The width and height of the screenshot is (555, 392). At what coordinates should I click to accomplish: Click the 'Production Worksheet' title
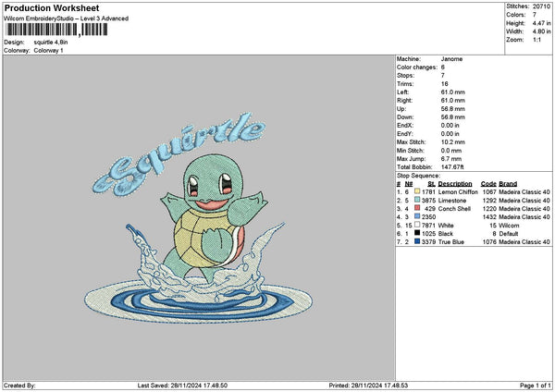pyautogui.click(x=52, y=7)
